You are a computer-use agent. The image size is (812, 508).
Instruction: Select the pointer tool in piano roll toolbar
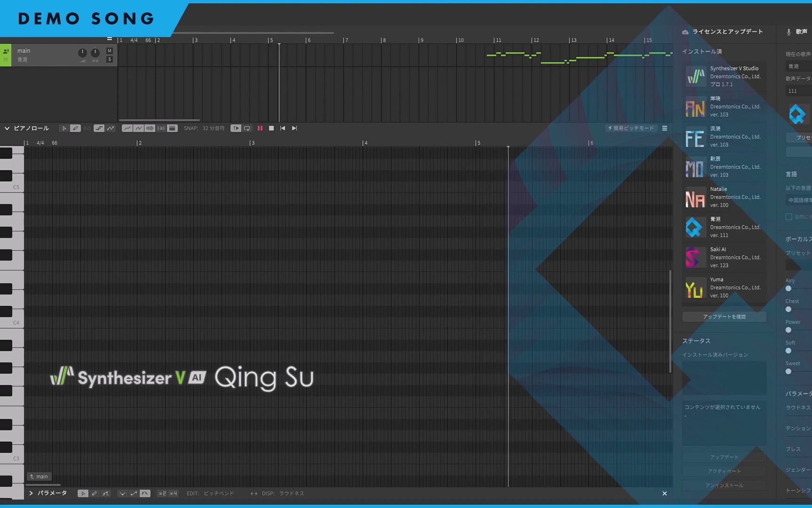click(64, 128)
